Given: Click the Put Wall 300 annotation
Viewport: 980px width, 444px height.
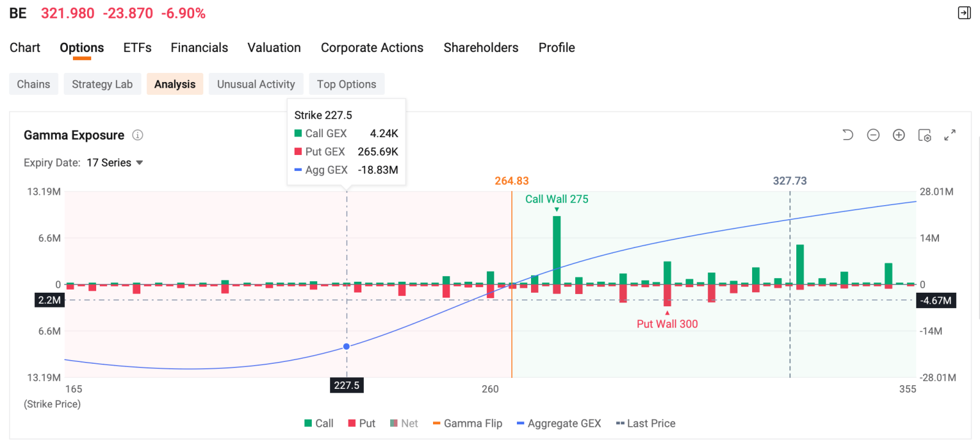Looking at the screenshot, I should tap(667, 324).
